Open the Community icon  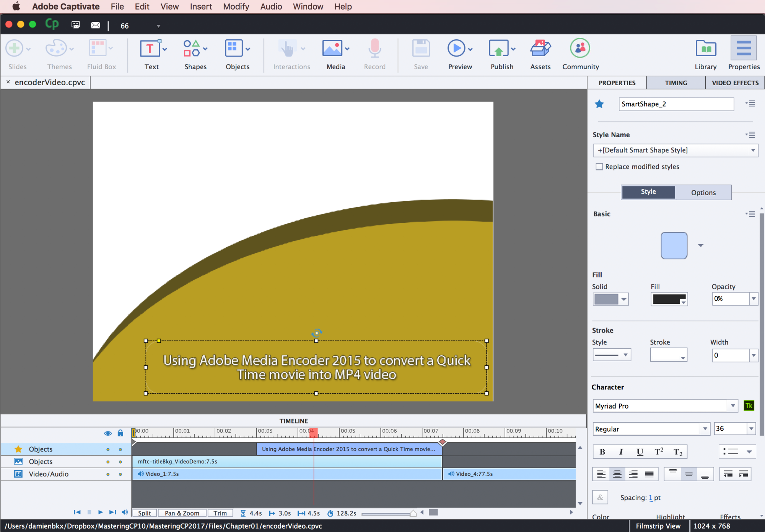pyautogui.click(x=580, y=48)
